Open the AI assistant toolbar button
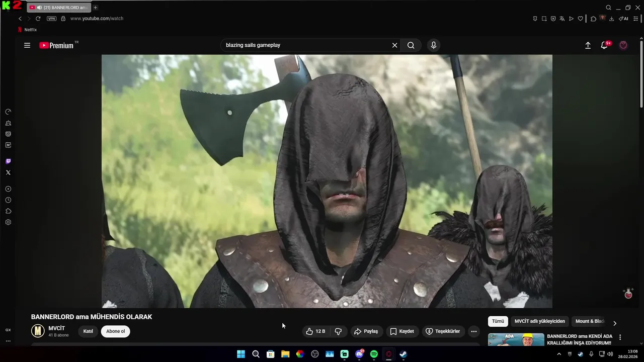644x362 pixels. 623,19
